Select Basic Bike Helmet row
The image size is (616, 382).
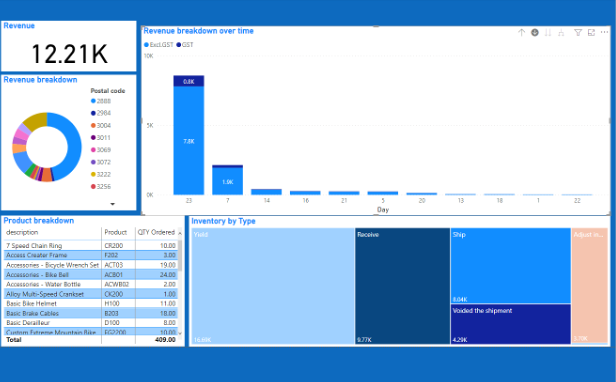coord(90,303)
